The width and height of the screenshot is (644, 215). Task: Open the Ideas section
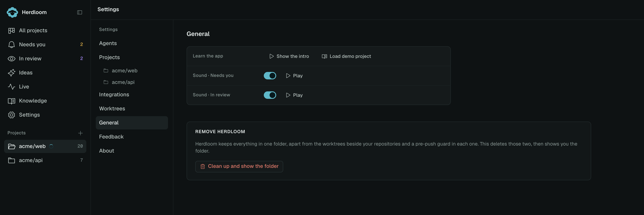tap(45, 73)
